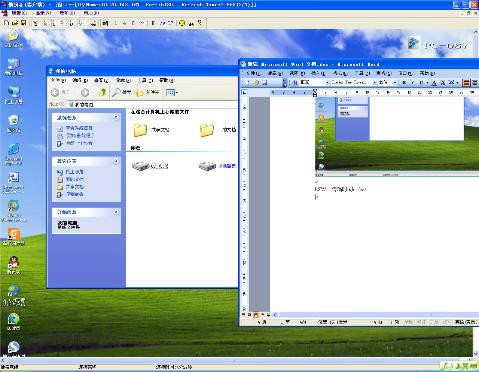Click the remote client vertical scrollbar

point(476,193)
